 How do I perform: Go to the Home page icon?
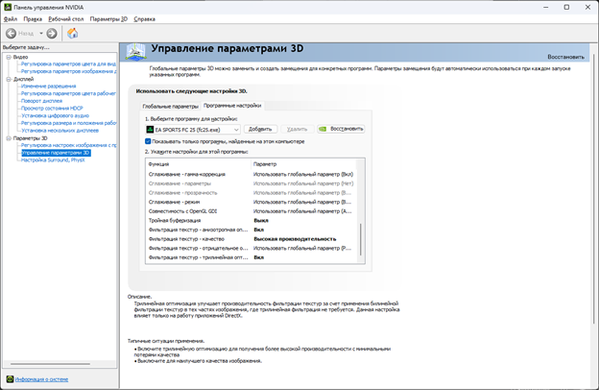tap(73, 34)
